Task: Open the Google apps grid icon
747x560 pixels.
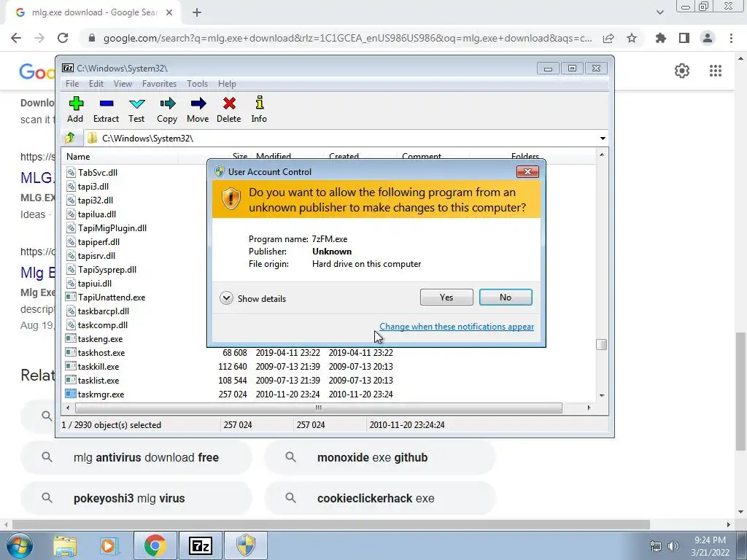Action: pyautogui.click(x=716, y=71)
